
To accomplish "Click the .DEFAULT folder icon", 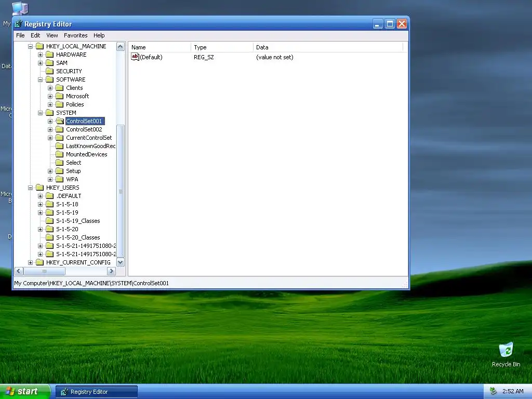I will (49, 195).
